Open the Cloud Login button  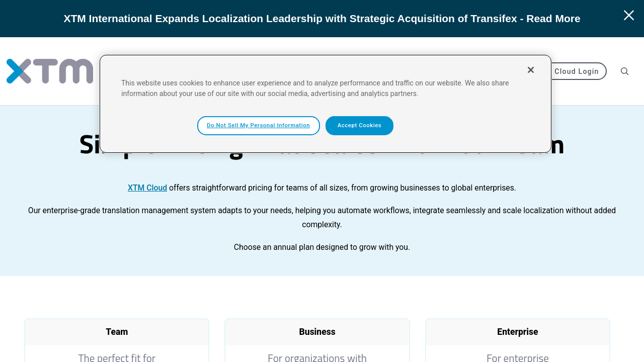coord(577,71)
